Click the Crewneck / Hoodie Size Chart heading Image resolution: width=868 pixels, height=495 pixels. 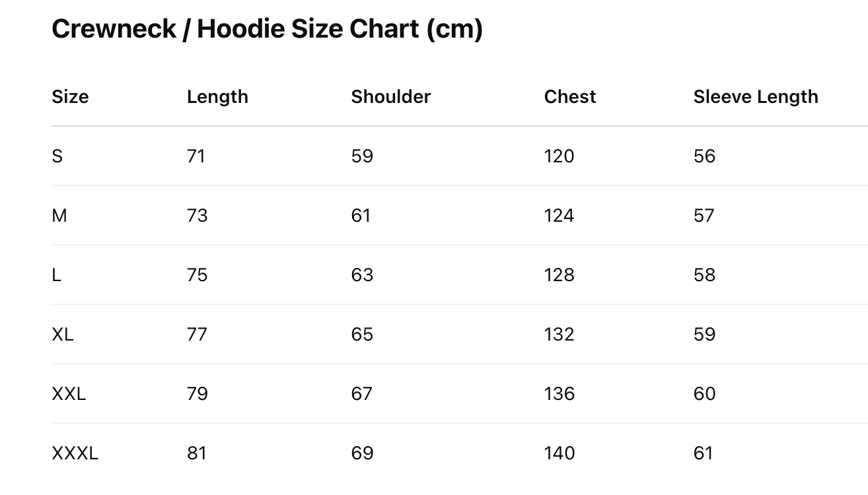pyautogui.click(x=267, y=29)
